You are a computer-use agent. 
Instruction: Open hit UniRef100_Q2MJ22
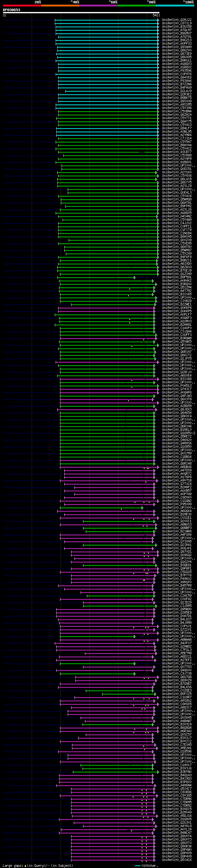tap(177, 20)
